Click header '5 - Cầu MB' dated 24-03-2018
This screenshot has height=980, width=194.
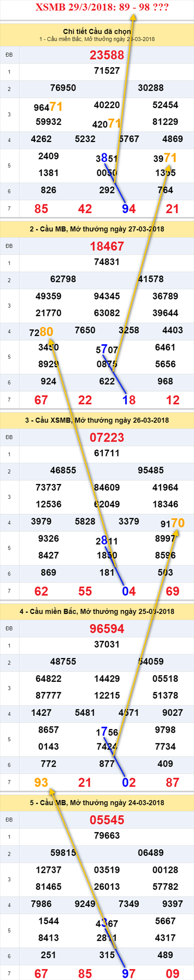97,803
